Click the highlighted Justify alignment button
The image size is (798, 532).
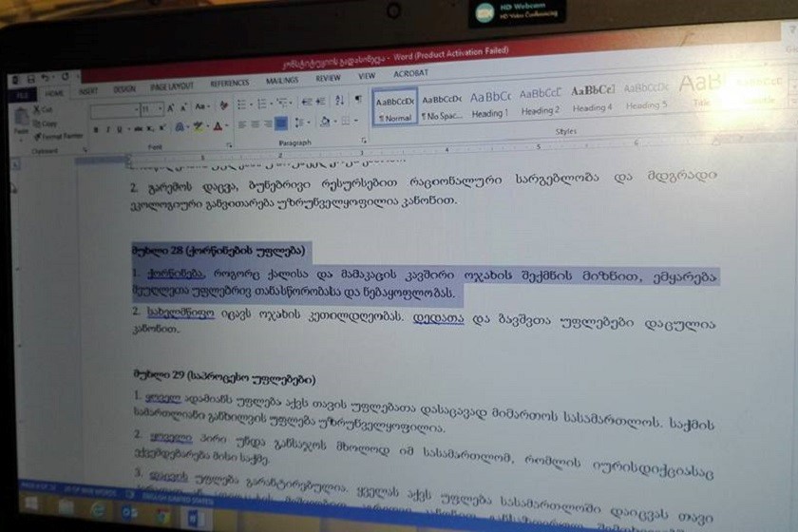(281, 123)
